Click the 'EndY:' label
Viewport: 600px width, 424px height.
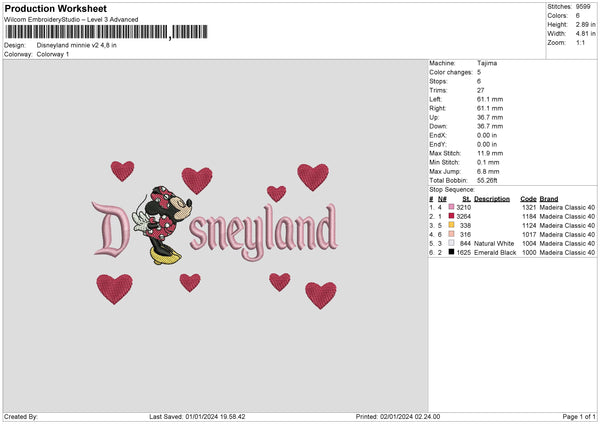coord(438,144)
